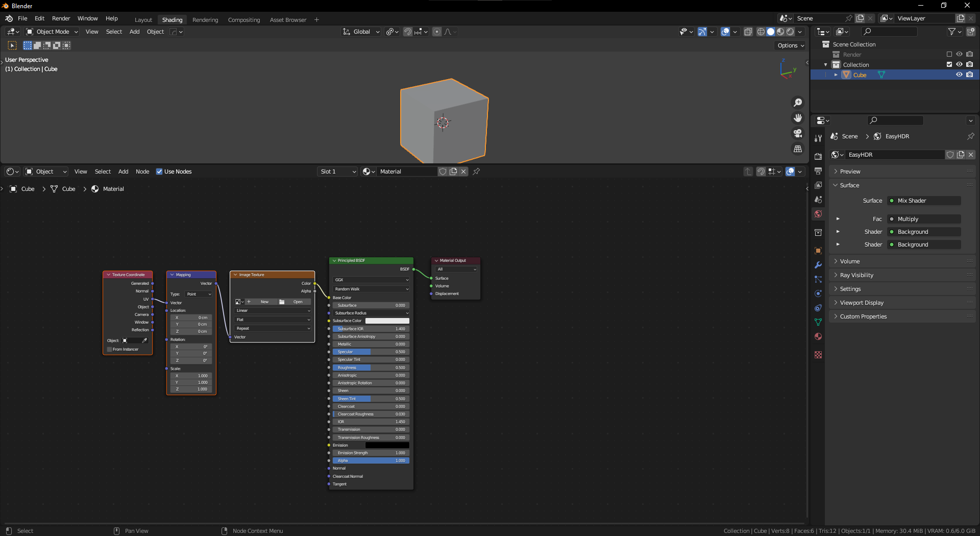
Task: Click the EasyHDR world name field
Action: click(x=893, y=155)
